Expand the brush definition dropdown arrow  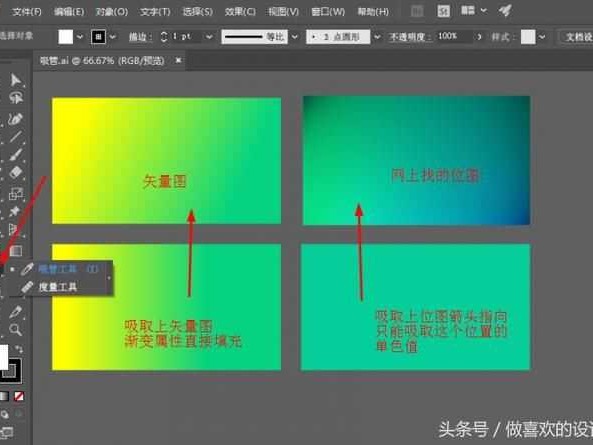[x=377, y=37]
